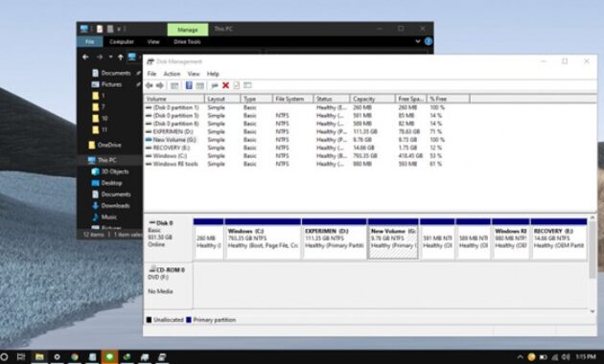Sort by the Type column header
This screenshot has height=364, width=604.
pos(256,99)
